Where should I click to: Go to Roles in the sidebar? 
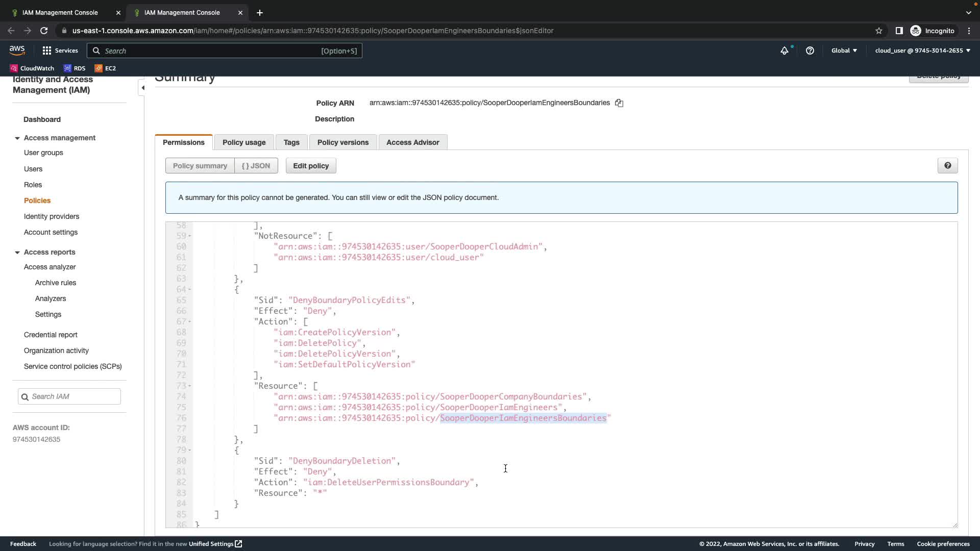pos(33,185)
